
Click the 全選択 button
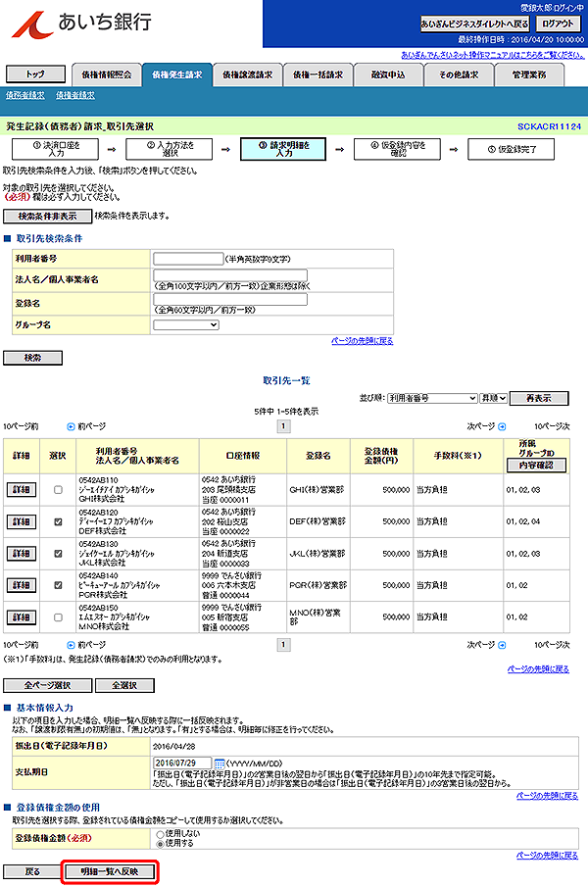pyautogui.click(x=124, y=686)
